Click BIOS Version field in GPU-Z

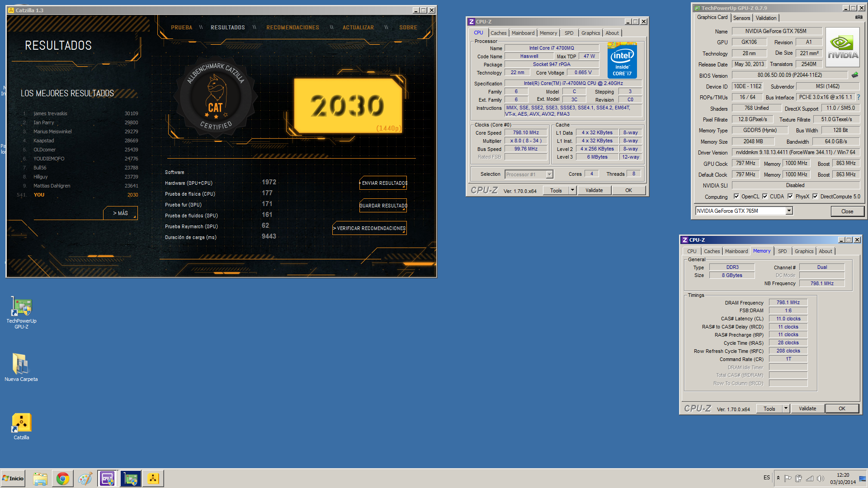(790, 75)
